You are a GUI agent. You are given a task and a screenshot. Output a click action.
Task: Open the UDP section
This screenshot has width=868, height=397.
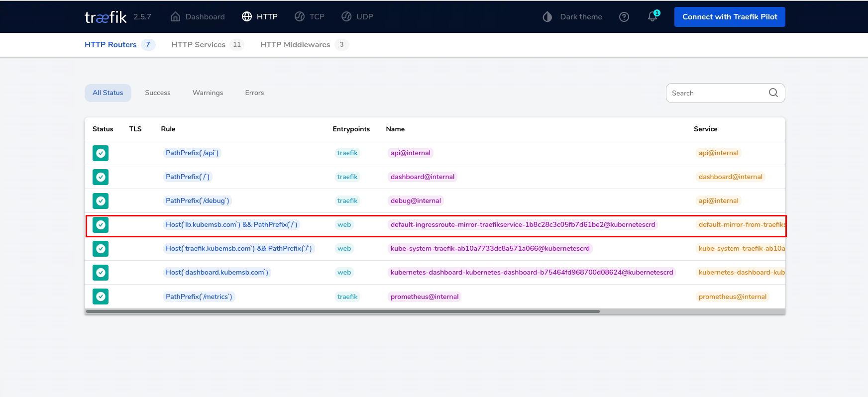[357, 17]
